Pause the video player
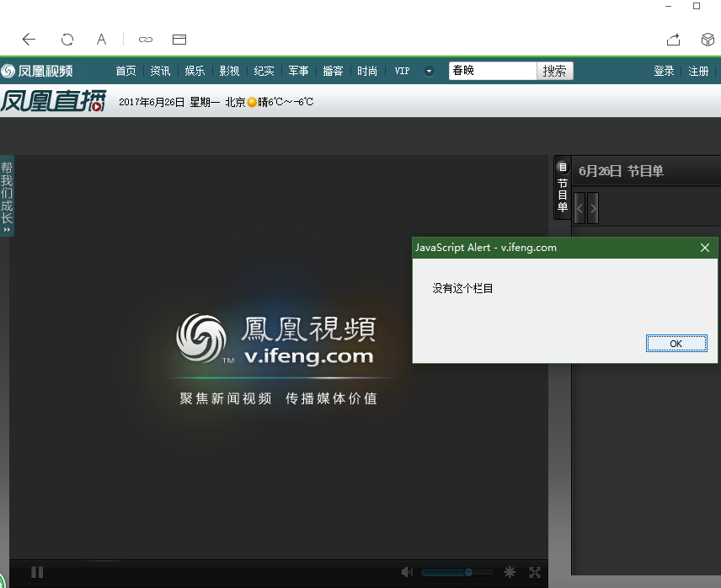 tap(37, 572)
